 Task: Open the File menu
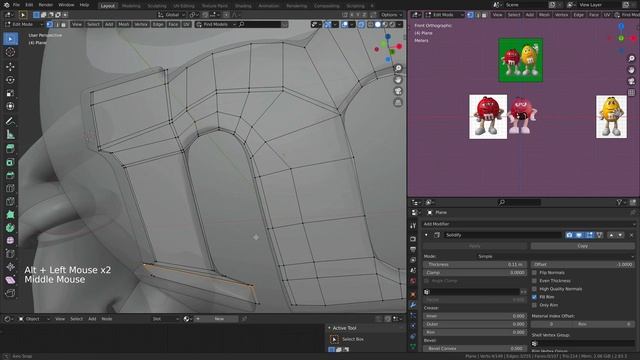click(16, 5)
